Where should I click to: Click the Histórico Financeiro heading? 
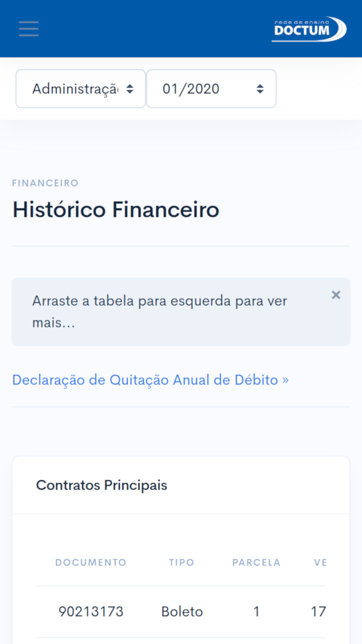[x=116, y=210]
